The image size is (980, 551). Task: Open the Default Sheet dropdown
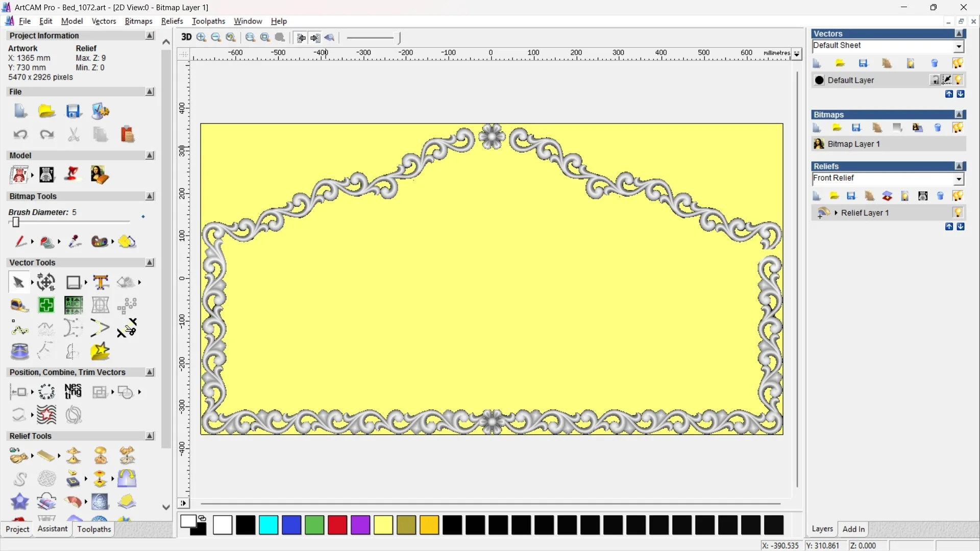tap(959, 46)
